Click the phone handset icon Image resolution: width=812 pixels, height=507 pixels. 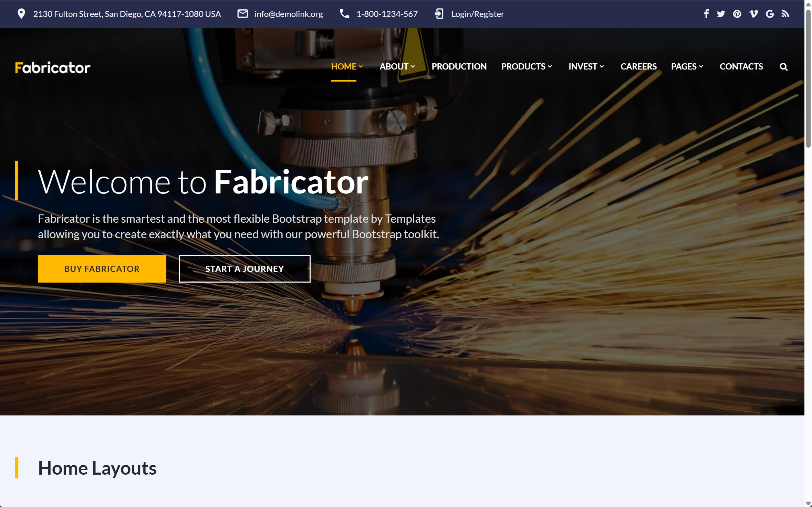point(344,14)
